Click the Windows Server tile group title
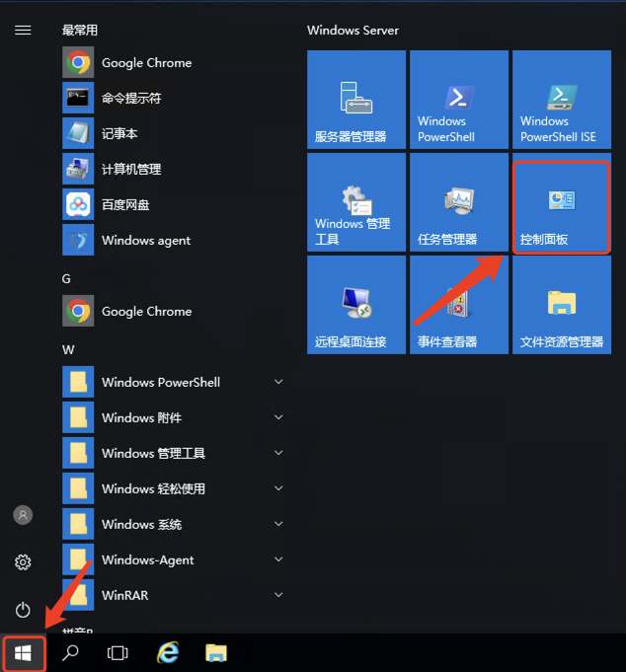The image size is (626, 672). pos(352,30)
